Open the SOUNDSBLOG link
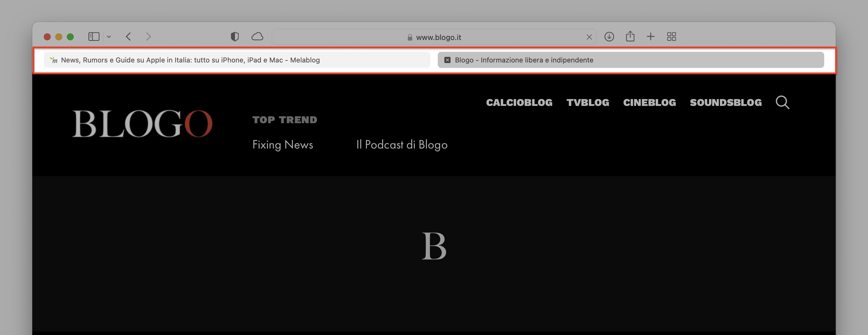The width and height of the screenshot is (868, 335). 725,102
